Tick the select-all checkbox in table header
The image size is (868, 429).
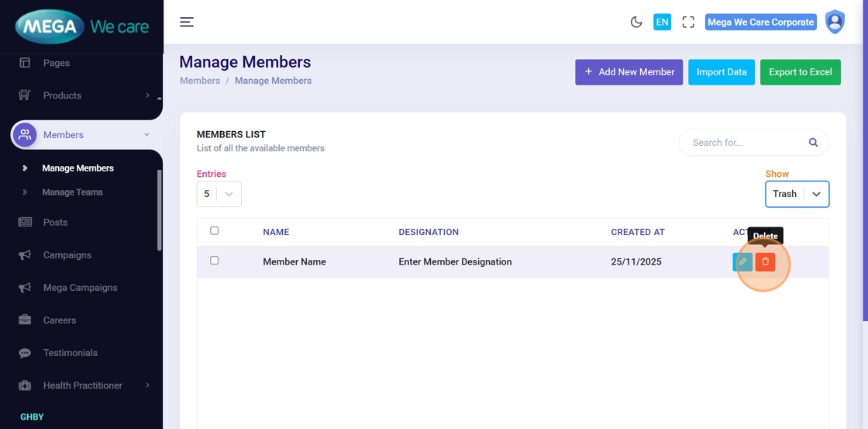click(215, 230)
